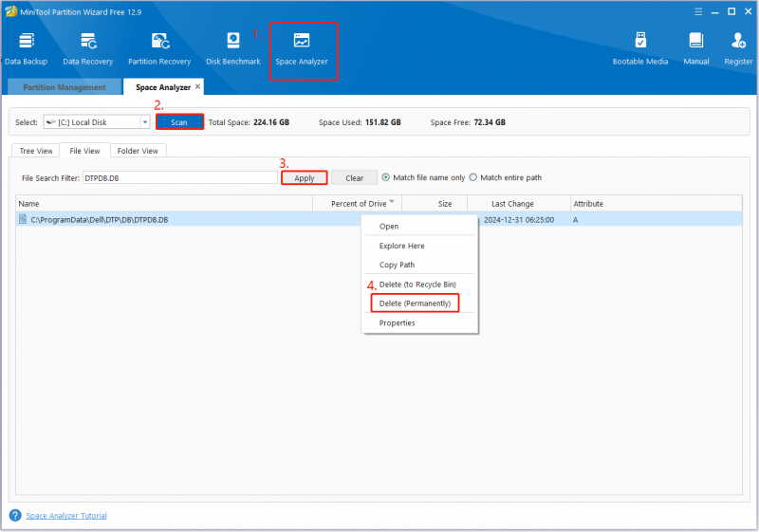This screenshot has width=759, height=532.
Task: Choose Delete (Permanently) from context menu
Action: click(x=415, y=303)
